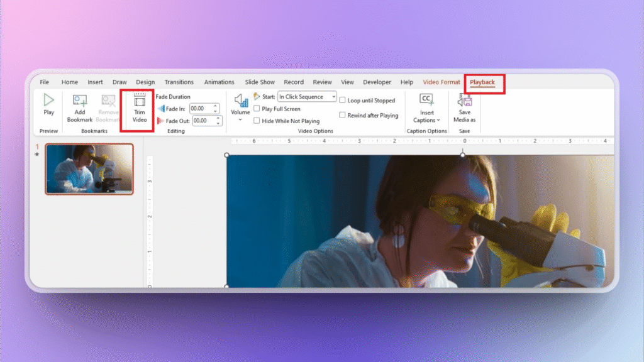Click the Volume icon
644x362 pixels.
coord(240,99)
